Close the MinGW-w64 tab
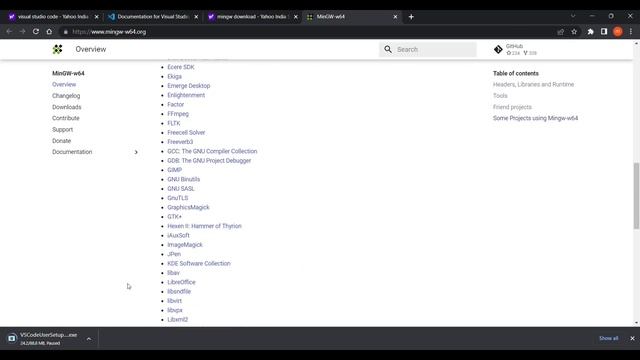 click(x=395, y=17)
